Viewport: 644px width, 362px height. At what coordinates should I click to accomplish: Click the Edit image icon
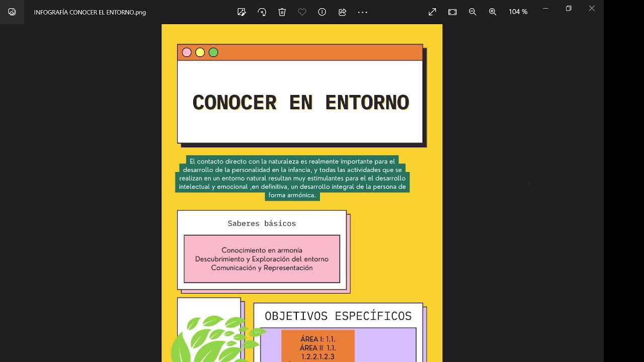tap(242, 12)
